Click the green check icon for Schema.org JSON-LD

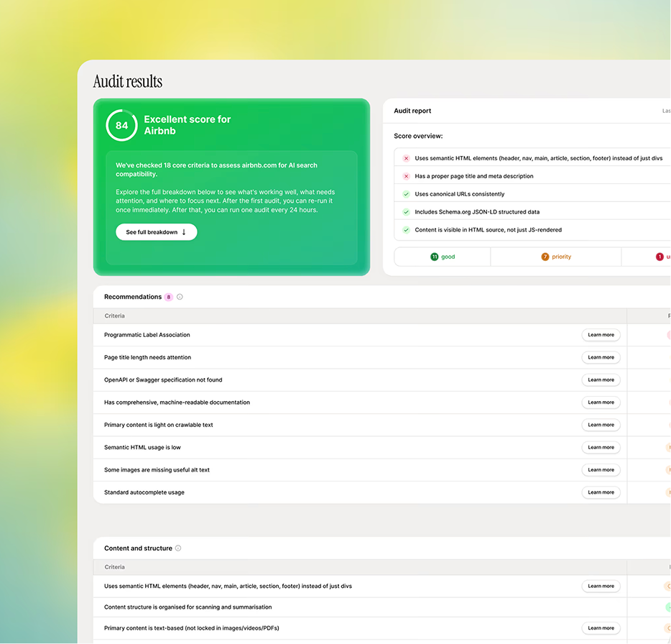[406, 212]
